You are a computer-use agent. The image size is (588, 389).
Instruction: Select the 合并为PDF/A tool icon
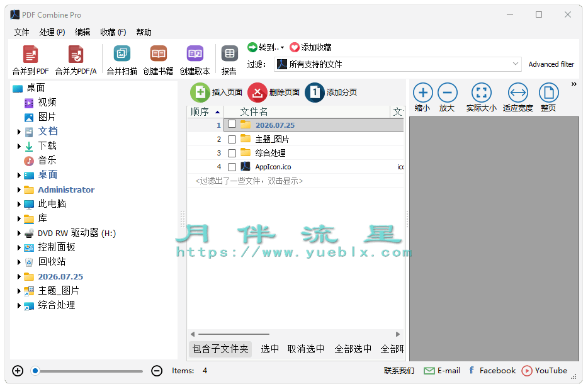(76, 55)
